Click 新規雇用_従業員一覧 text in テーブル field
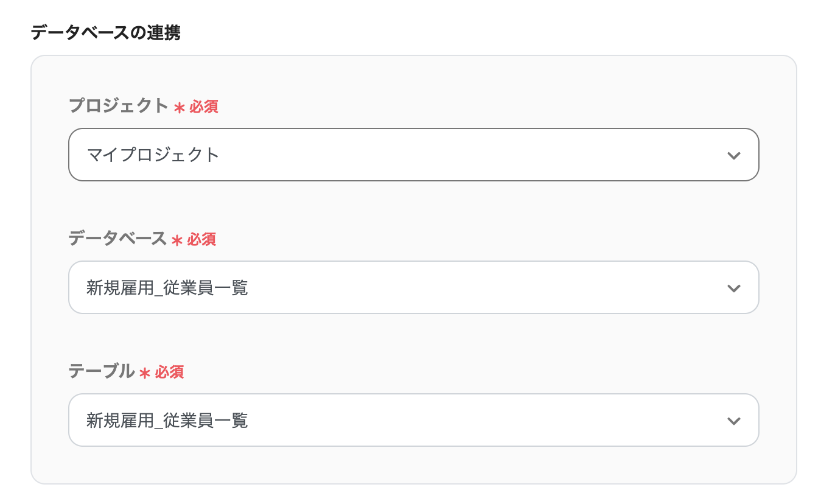Viewport: 835px width, 504px height. (167, 420)
